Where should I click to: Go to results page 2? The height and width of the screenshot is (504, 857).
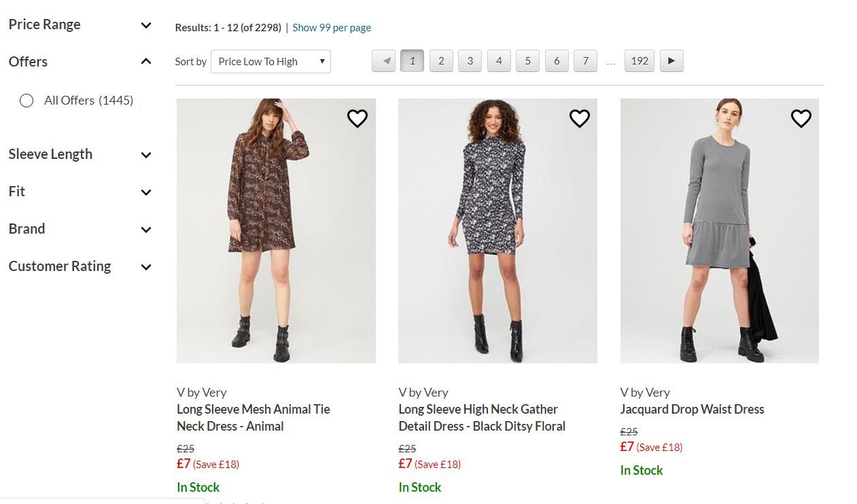click(x=441, y=61)
